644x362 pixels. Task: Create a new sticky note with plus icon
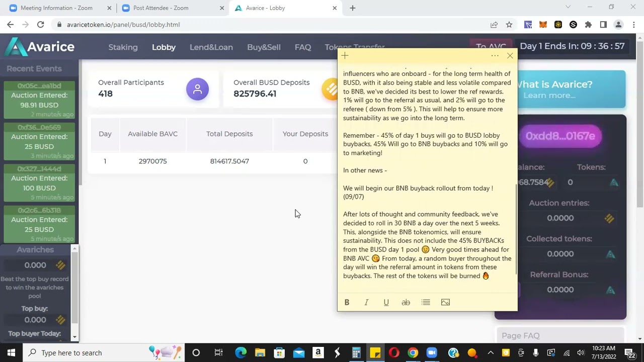tap(345, 56)
